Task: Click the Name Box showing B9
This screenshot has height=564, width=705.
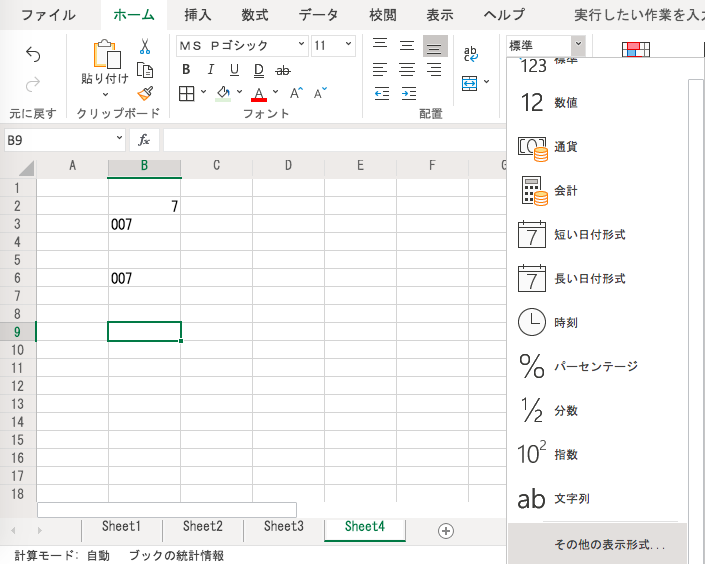Action: pos(65,140)
